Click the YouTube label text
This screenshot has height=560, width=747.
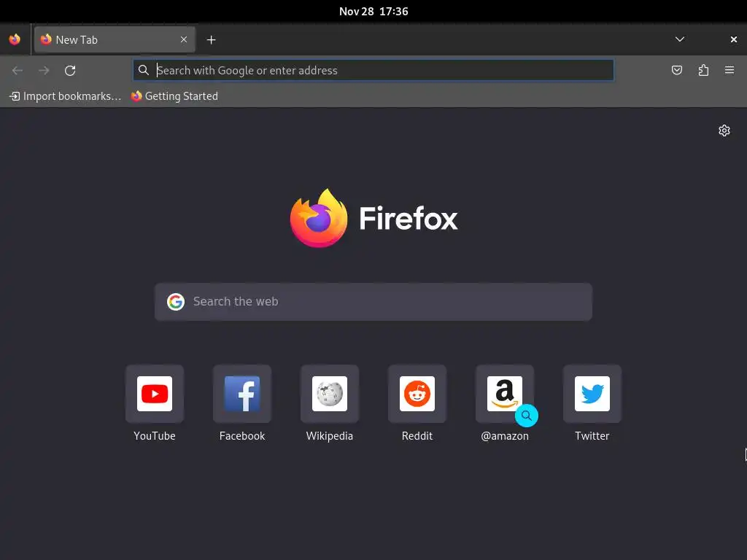point(155,436)
